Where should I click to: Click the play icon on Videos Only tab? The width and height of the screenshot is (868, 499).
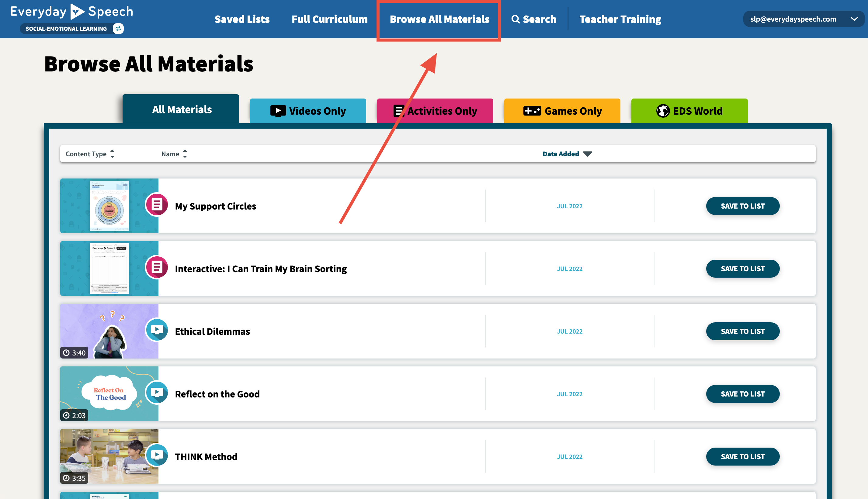click(278, 111)
